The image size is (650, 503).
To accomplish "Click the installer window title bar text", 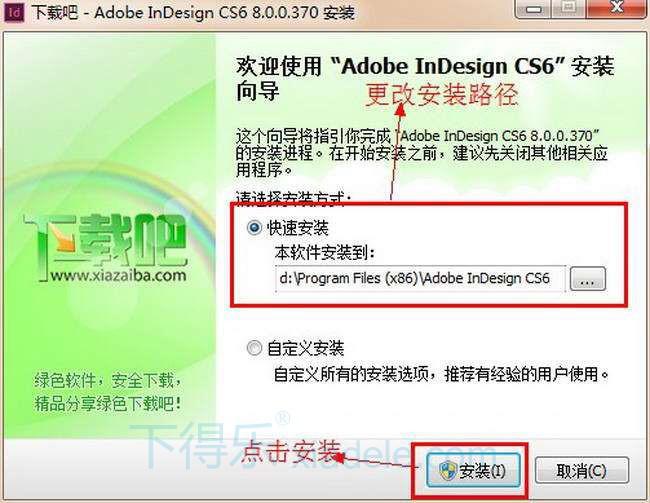I will click(193, 12).
